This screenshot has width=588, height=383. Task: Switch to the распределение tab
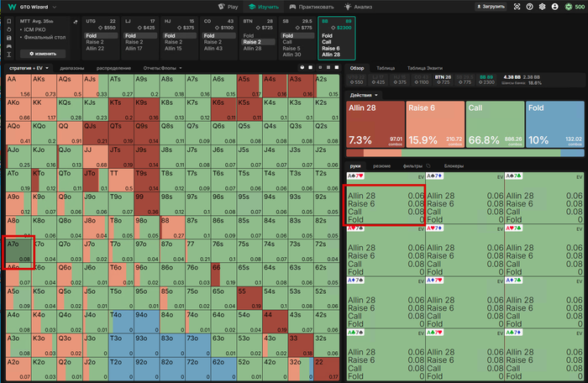113,68
